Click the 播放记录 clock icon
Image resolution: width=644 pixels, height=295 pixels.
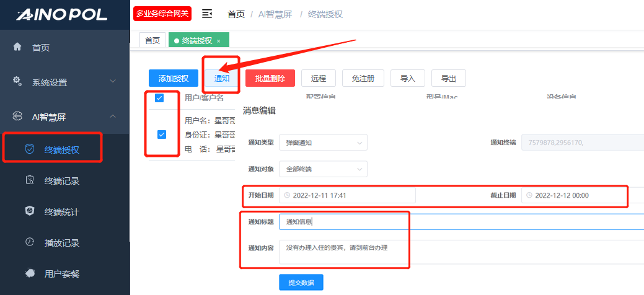[x=29, y=242]
